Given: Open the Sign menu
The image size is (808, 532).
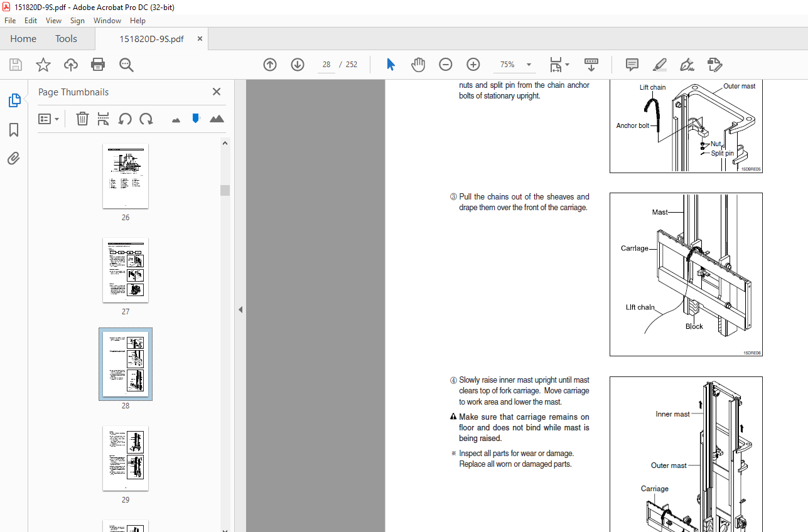Looking at the screenshot, I should 77,21.
